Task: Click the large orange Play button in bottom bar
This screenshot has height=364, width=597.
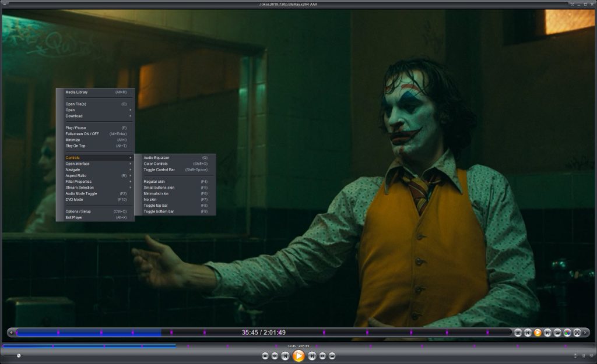Action: 298,356
